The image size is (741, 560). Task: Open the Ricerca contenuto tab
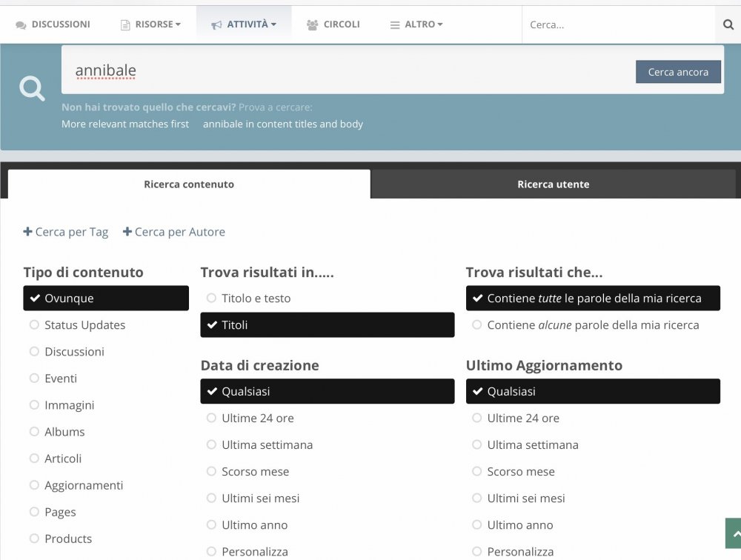[189, 184]
